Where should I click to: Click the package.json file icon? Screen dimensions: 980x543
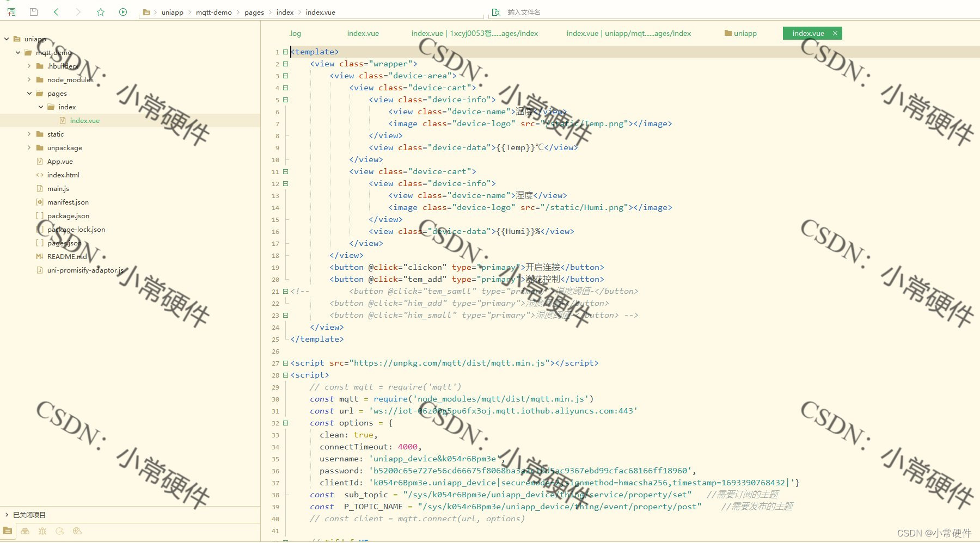pyautogui.click(x=40, y=215)
